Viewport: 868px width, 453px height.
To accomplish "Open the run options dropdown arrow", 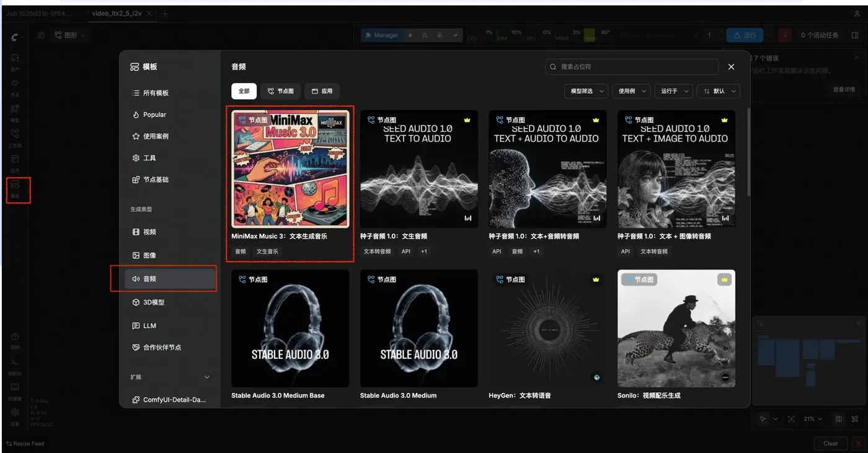I will tap(769, 35).
